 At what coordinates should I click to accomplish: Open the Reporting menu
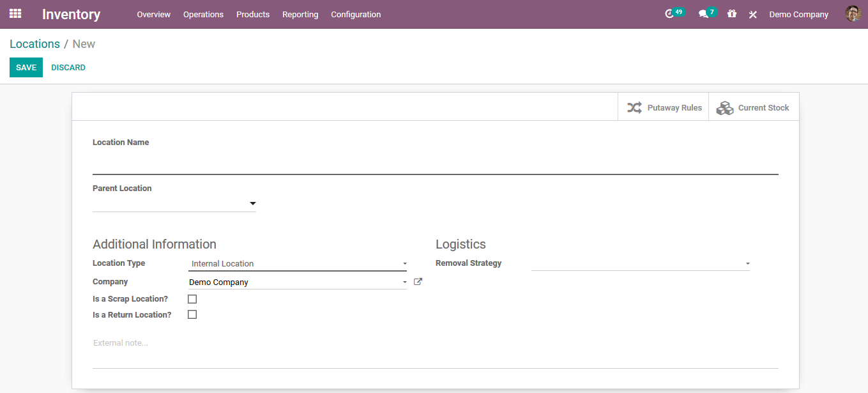(x=300, y=14)
